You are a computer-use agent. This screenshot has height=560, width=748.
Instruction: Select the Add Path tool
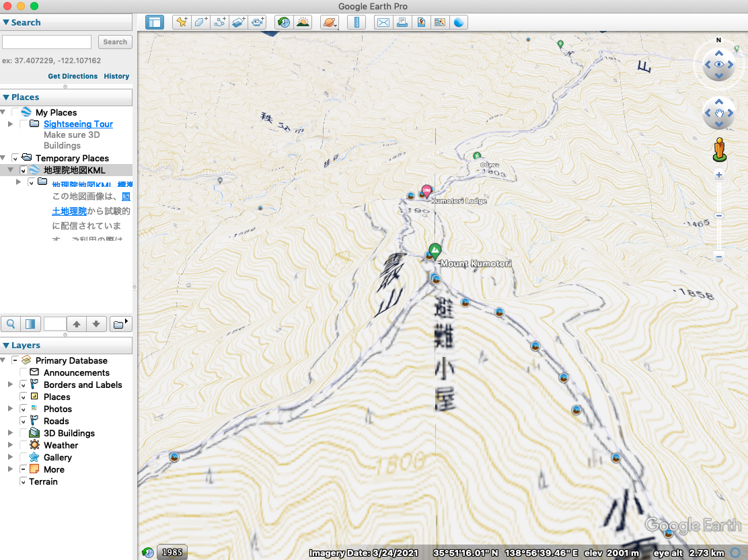coord(219,22)
